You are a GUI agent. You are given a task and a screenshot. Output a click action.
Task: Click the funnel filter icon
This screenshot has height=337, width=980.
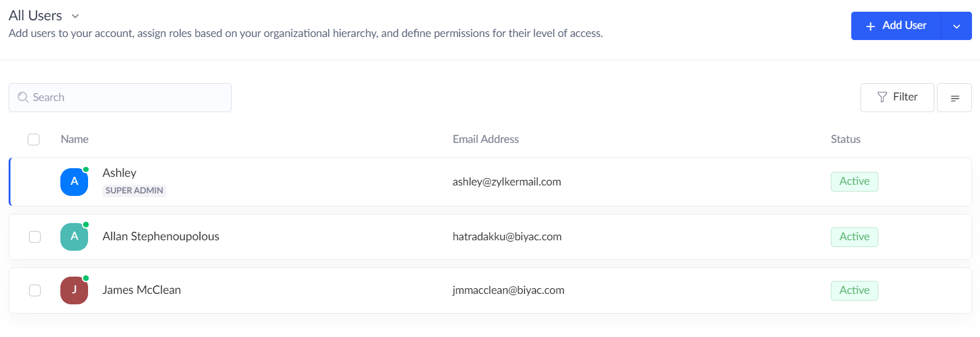[882, 97]
